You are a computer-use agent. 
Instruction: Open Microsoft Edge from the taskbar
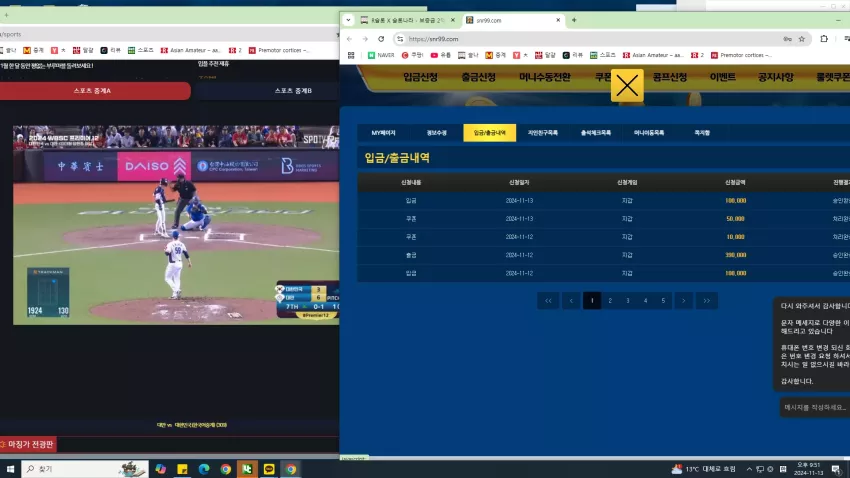[x=204, y=469]
